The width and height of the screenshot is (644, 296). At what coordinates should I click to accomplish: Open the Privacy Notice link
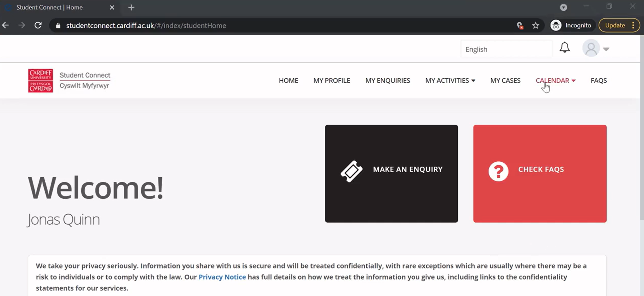[222, 277]
